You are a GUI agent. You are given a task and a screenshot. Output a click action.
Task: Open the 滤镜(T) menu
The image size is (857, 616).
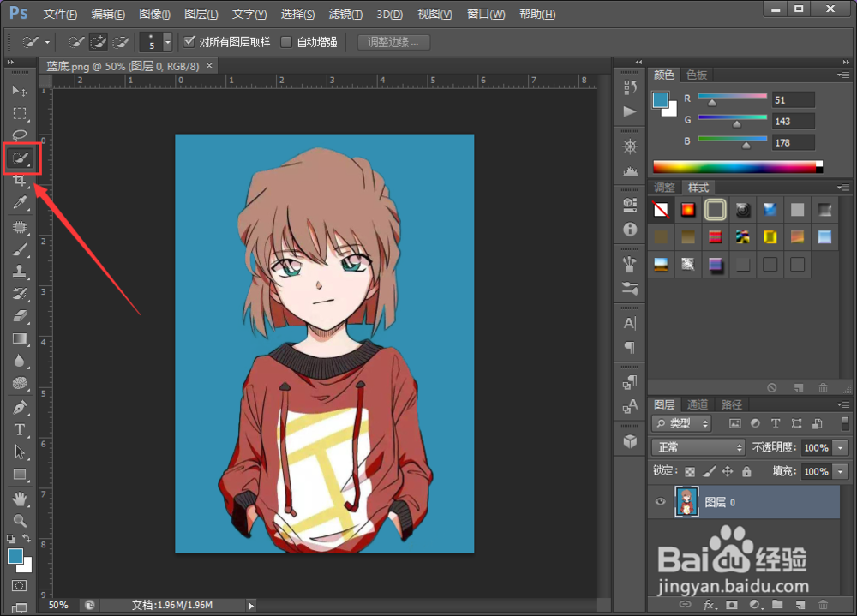345,15
